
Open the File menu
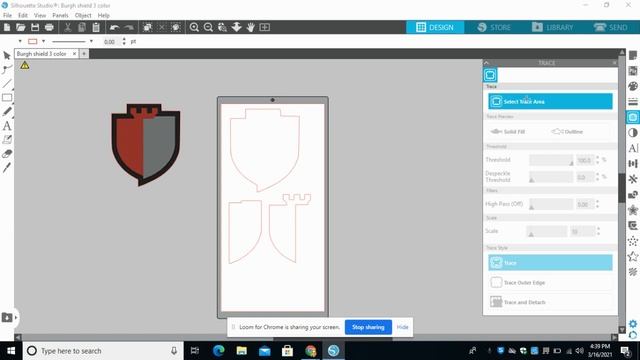click(x=7, y=15)
